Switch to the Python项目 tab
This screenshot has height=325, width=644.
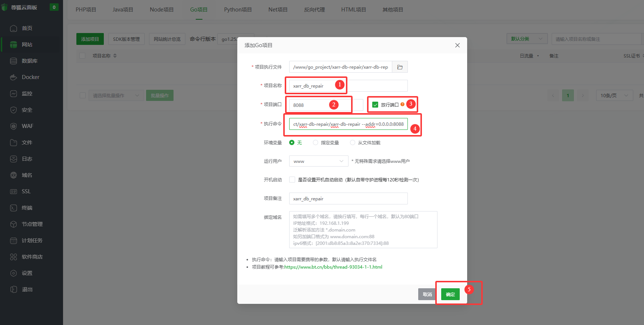point(238,10)
